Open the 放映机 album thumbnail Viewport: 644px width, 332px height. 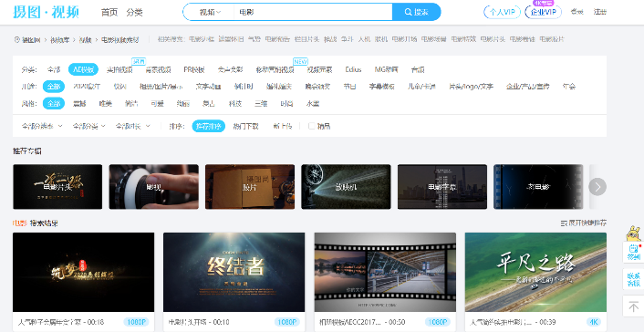(x=346, y=187)
